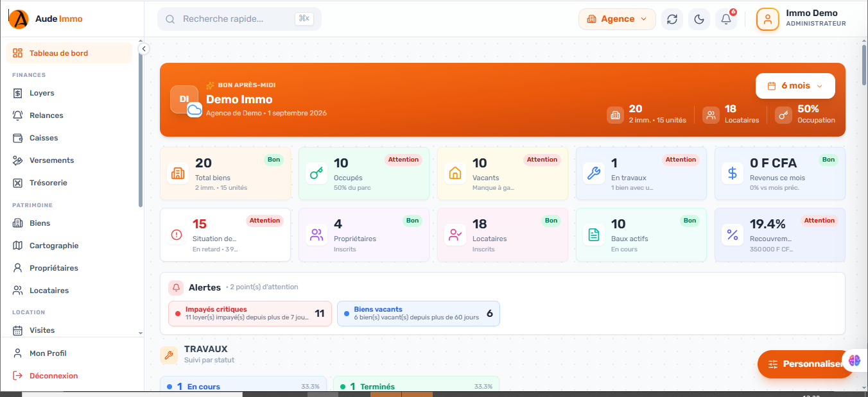The width and height of the screenshot is (868, 397).
Task: Click the user avatar icon
Action: click(767, 19)
